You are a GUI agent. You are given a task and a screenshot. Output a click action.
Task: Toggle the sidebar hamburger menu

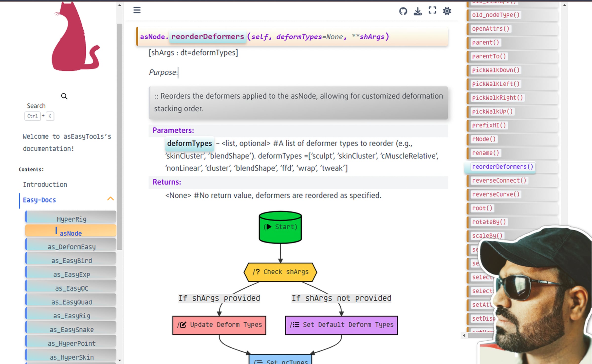(137, 10)
